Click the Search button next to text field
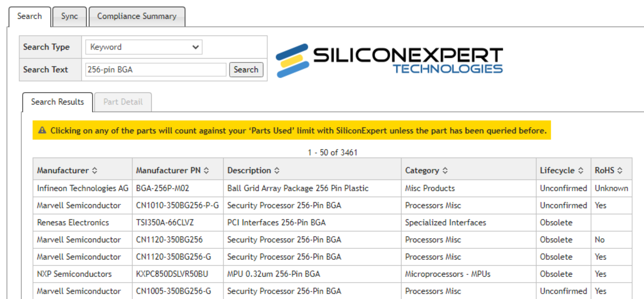644x299 pixels. tap(246, 70)
